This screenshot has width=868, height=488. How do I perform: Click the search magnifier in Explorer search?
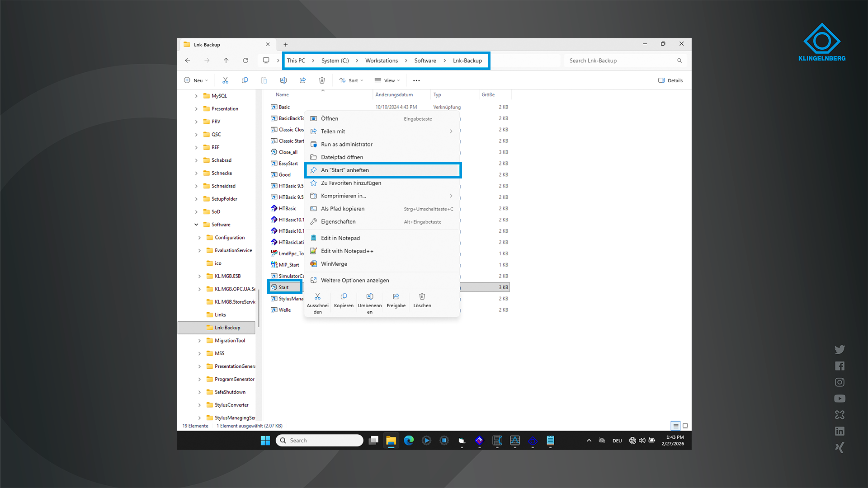coord(679,61)
